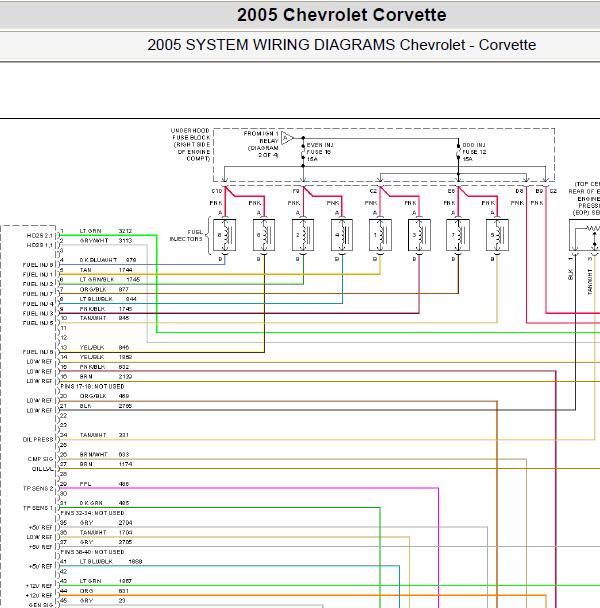Click the OIL PRESS pin label
This screenshot has height=608, width=600.
point(38,440)
